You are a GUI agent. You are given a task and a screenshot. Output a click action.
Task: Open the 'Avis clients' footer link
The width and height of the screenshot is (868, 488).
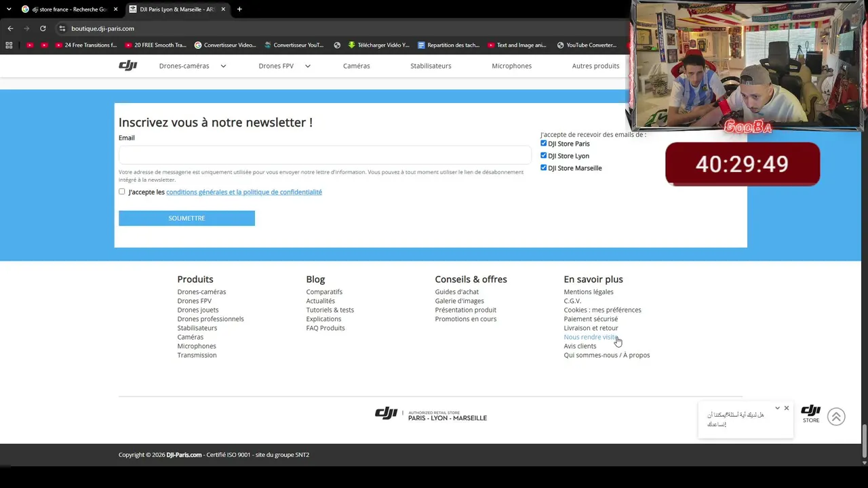click(580, 346)
